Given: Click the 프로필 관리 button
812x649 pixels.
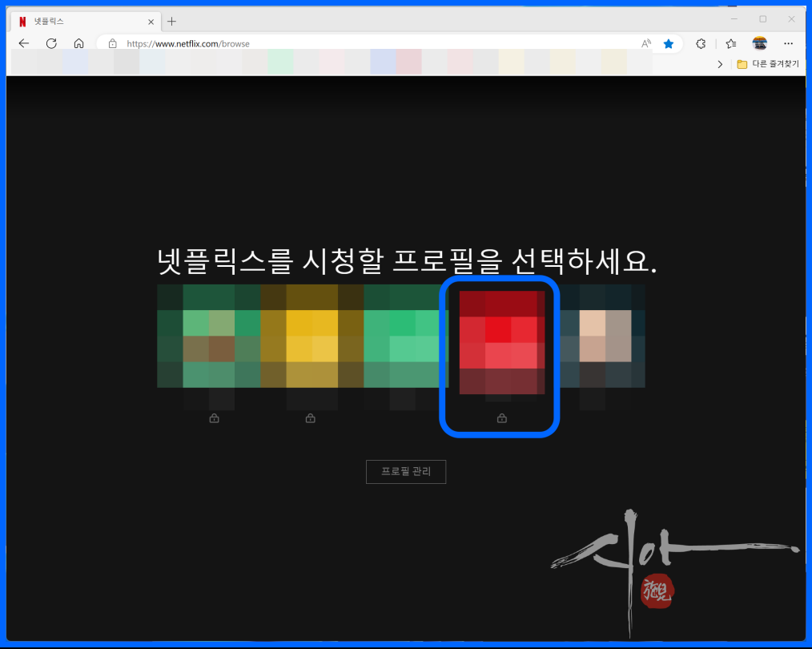Looking at the screenshot, I should (406, 471).
